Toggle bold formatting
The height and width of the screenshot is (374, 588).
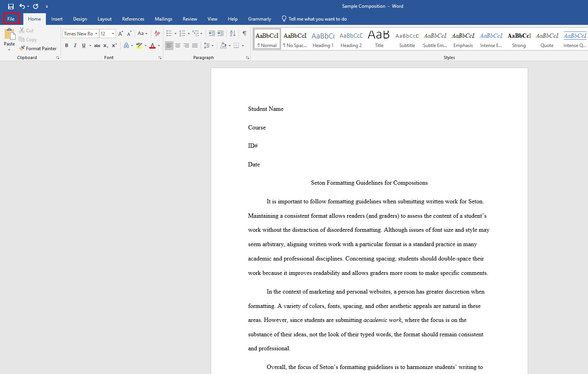(x=66, y=45)
